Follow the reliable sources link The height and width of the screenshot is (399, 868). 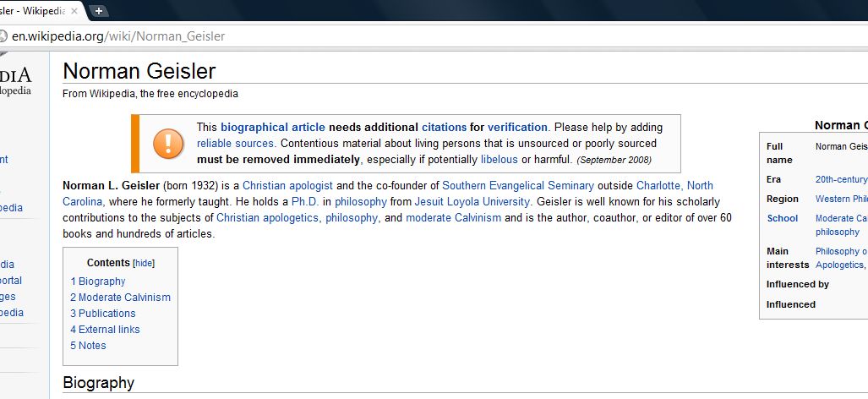point(235,144)
